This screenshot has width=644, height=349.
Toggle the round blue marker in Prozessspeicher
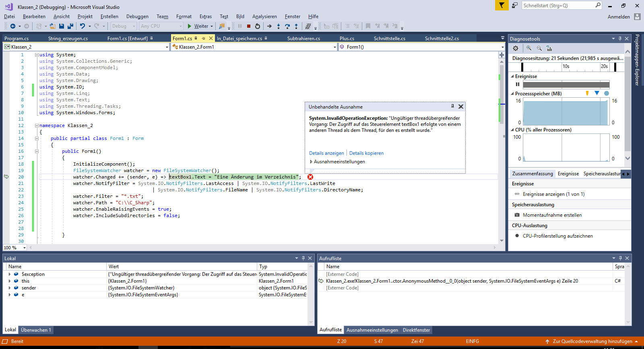tap(607, 93)
